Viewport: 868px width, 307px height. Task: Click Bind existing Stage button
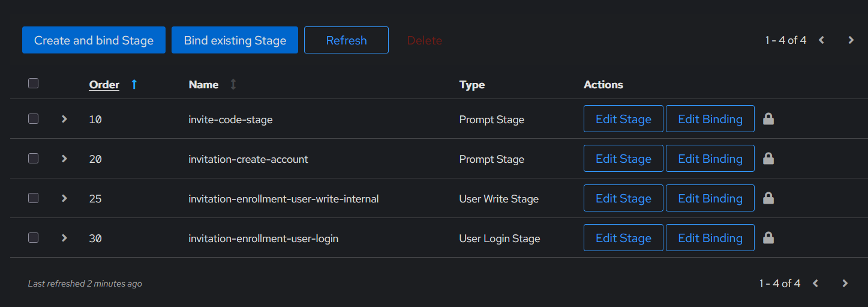tap(235, 40)
